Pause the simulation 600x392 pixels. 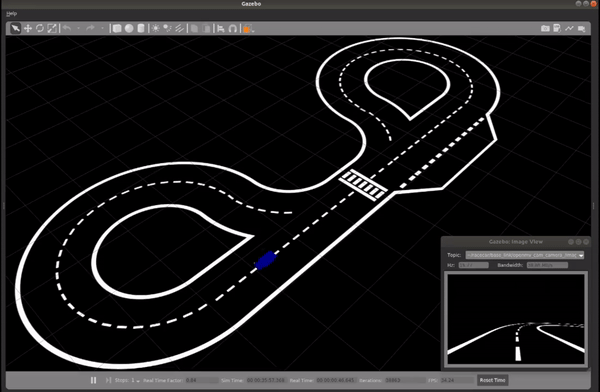click(93, 380)
